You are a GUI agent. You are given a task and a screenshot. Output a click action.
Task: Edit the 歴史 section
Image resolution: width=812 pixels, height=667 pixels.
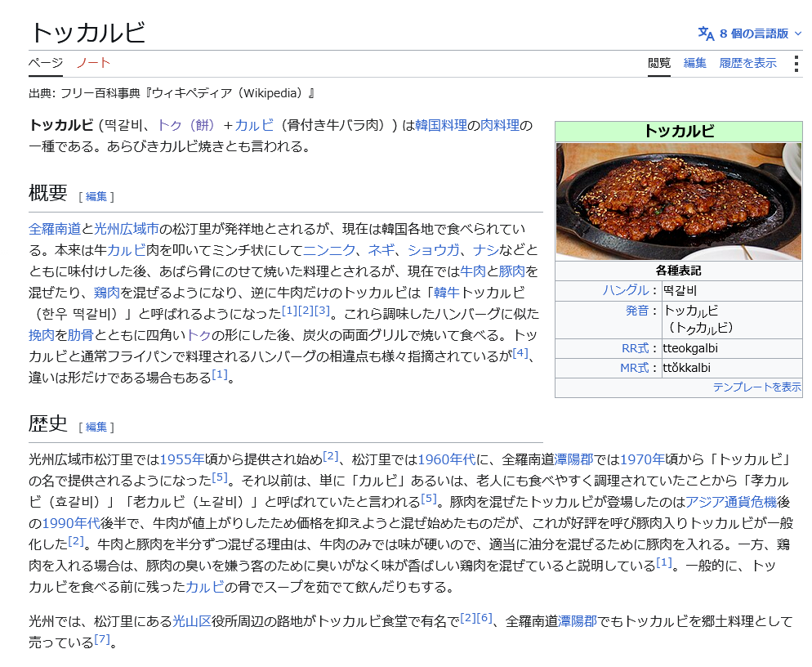[x=96, y=427]
